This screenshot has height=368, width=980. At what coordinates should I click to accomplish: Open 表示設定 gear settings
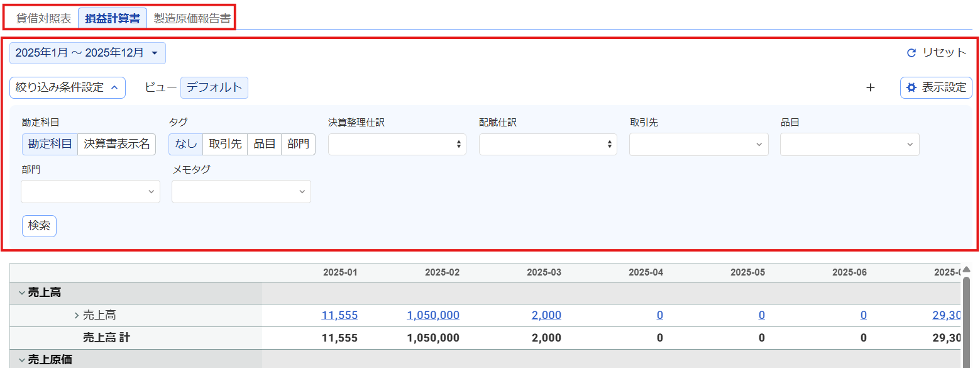click(x=936, y=87)
